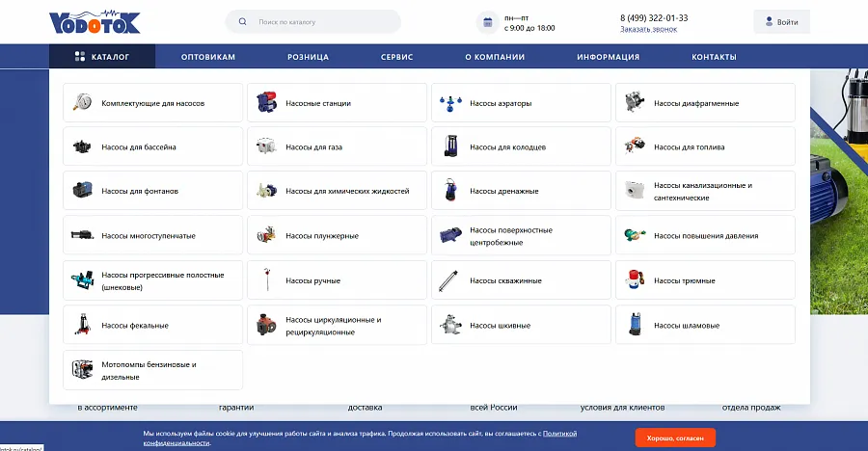Open Насосы аэраторы category text
The width and height of the screenshot is (868, 451).
tap(501, 103)
